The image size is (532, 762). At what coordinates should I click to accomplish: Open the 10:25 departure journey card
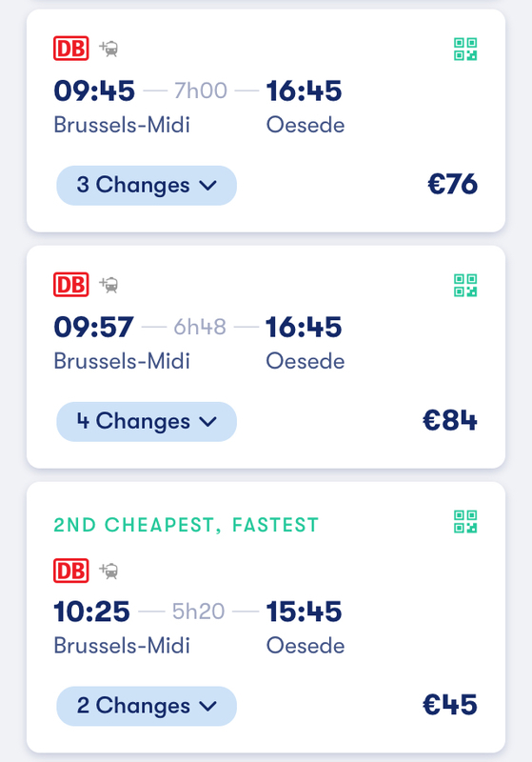266,617
